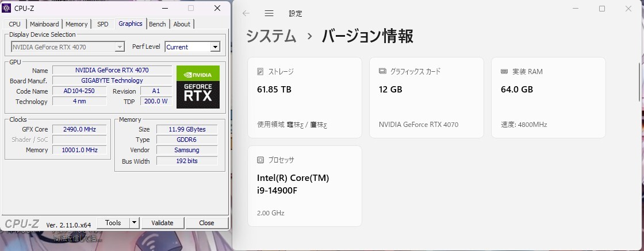Click the Technology 4 nm value
644x251 pixels.
(x=79, y=101)
